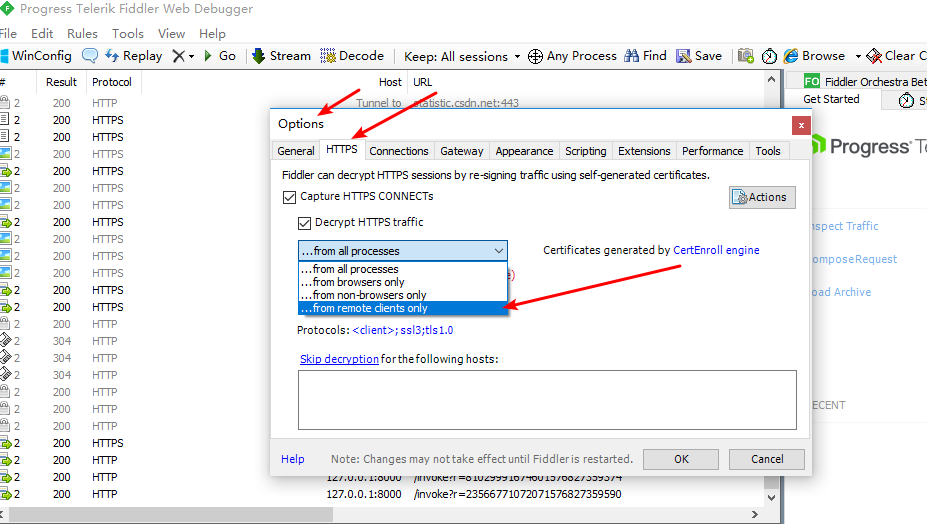Switch to the General options tab
The height and width of the screenshot is (524, 927).
[296, 151]
